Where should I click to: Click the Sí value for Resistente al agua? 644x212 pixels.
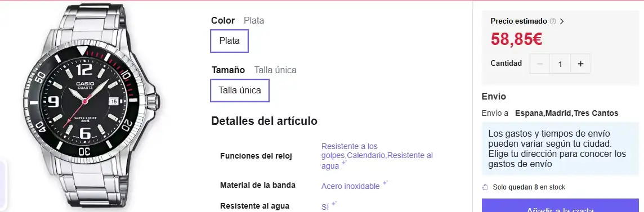tap(325, 207)
